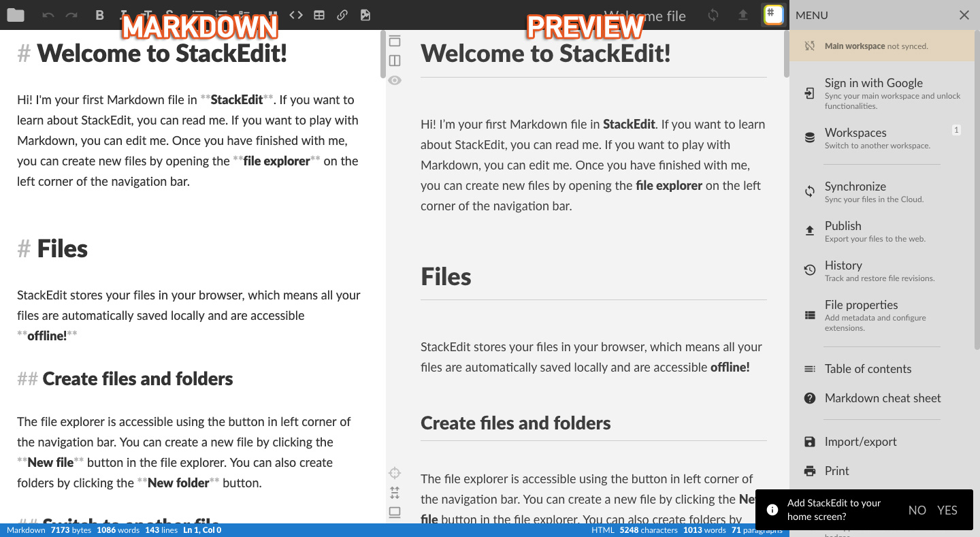Click the preview pane vertical scrollbar
The width and height of the screenshot is (980, 537).
(786, 53)
